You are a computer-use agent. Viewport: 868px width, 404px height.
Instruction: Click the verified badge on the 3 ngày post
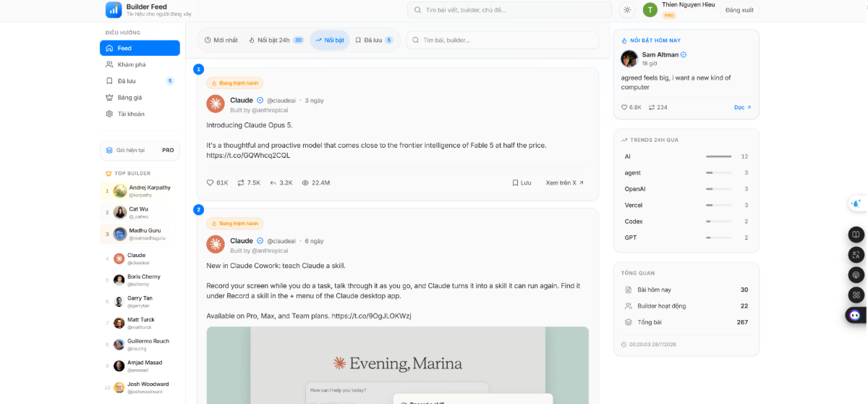tap(260, 100)
